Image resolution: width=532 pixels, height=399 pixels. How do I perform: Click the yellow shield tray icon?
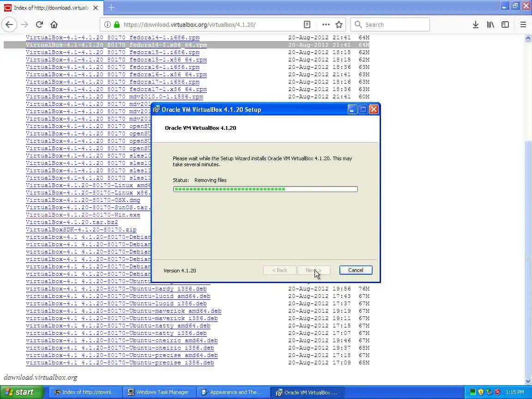pos(481,392)
